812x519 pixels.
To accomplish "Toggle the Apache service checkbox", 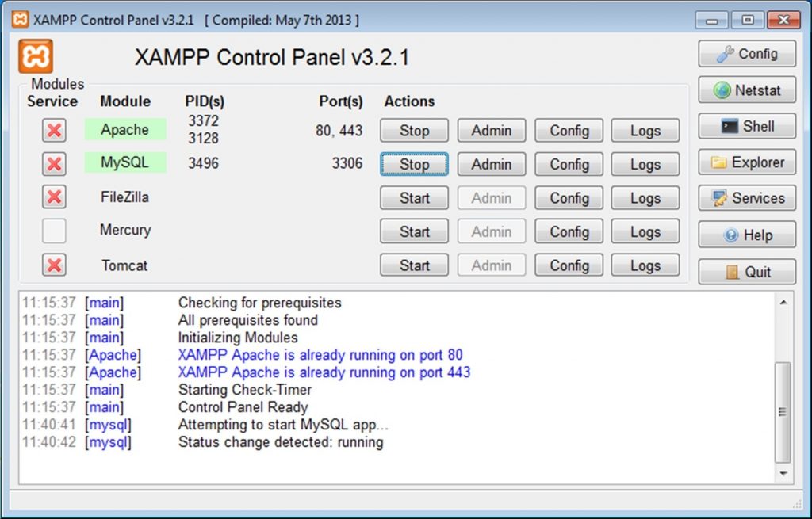I will point(54,131).
